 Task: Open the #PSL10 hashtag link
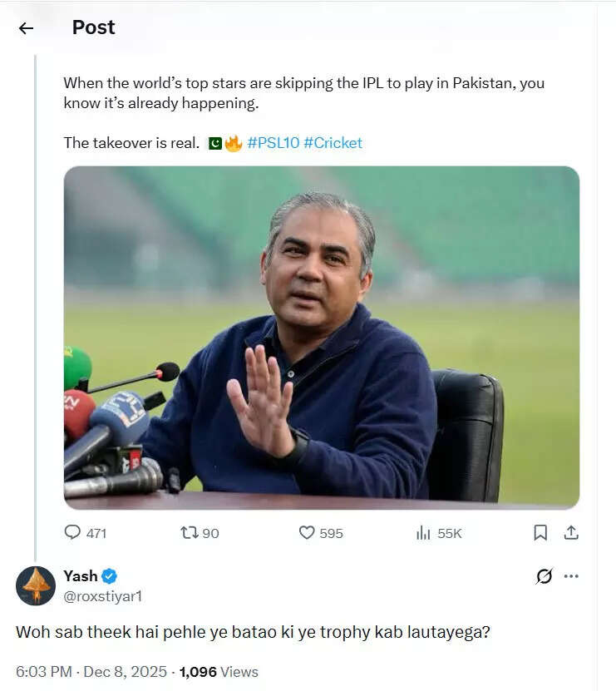point(273,143)
